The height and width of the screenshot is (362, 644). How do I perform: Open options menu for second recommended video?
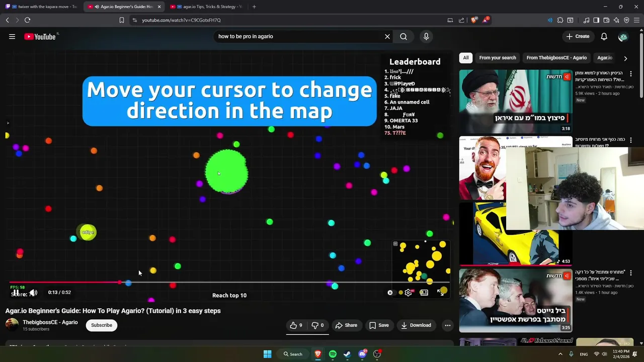[x=631, y=140]
